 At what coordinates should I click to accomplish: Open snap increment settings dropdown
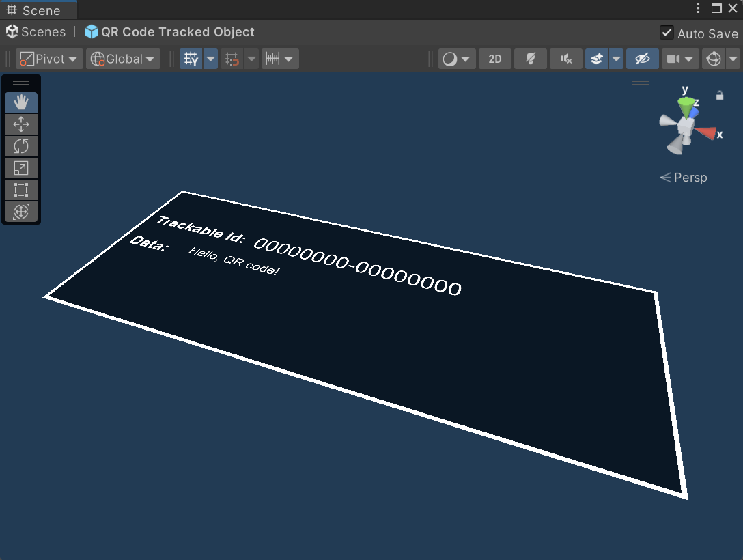279,59
